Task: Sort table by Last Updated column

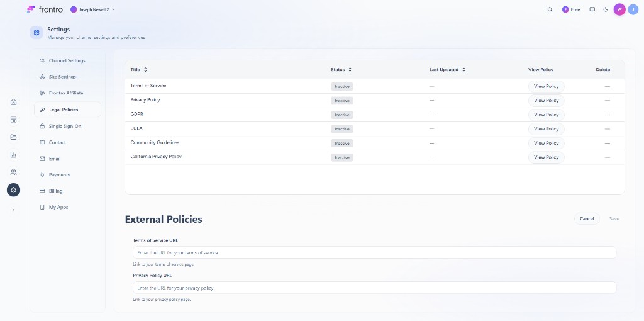Action: point(447,70)
